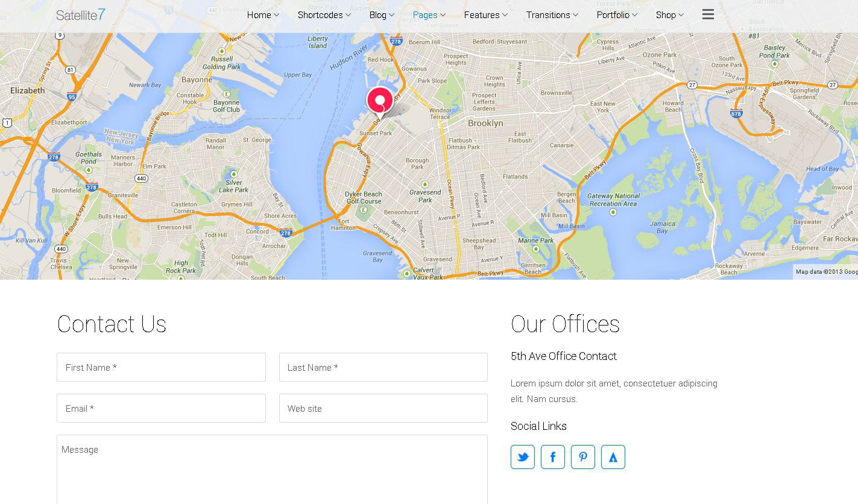Click the Marine Park map label
Image resolution: width=858 pixels, height=504 pixels.
[535, 241]
